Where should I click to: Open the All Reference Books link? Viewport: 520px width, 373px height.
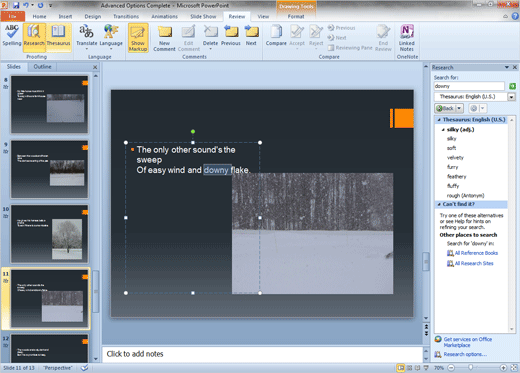(x=476, y=253)
